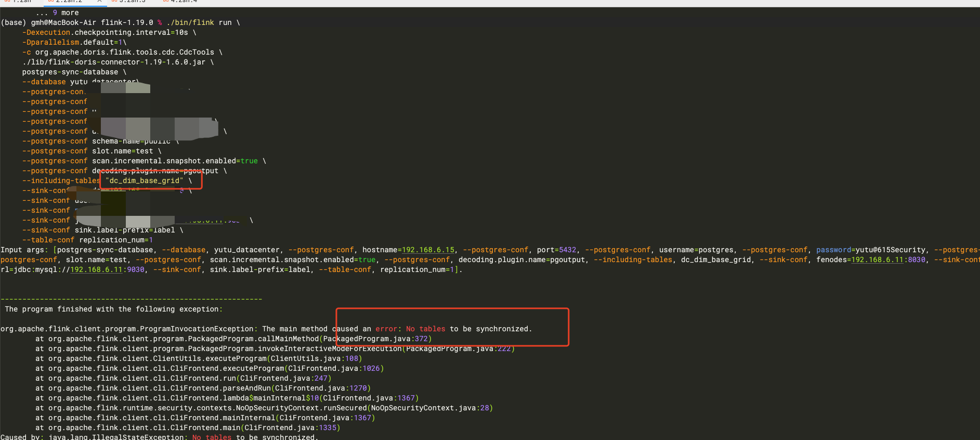980x440 pixels.
Task: Click the 'PackagedProgram.java:372' stack reference
Action: (375, 339)
